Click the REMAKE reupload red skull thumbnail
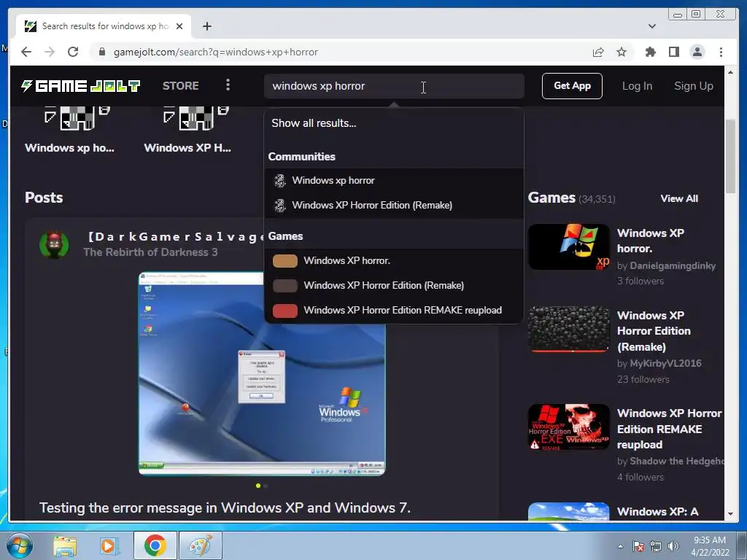Viewport: 747px width, 560px height. pos(569,427)
